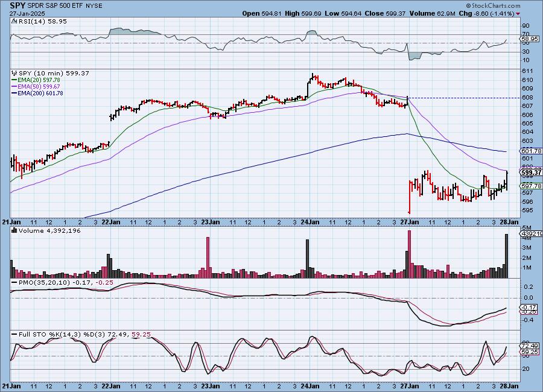543x392 pixels.
Task: Click the 'PMO(35,20,10) -0.17, -0.25' label
Action: tap(66, 283)
